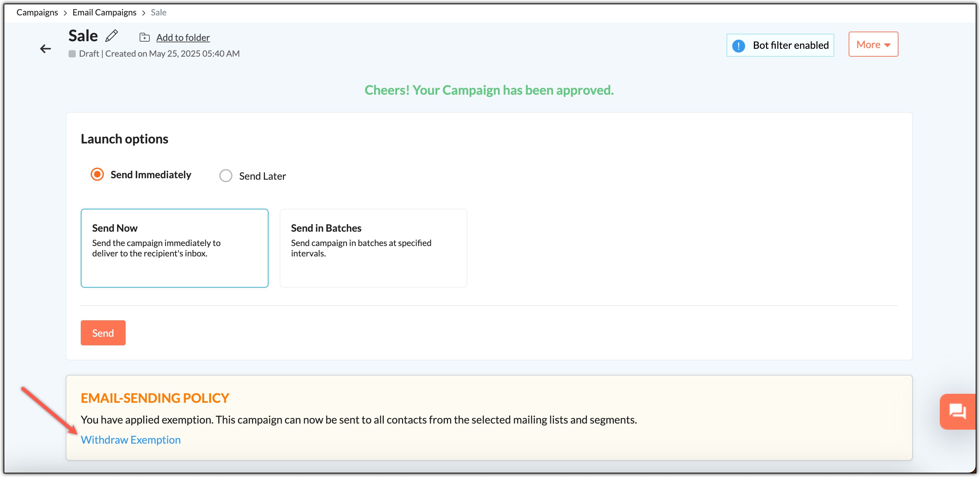Click the gray Draft status square
Screen dimensions: 980x477
click(x=72, y=54)
